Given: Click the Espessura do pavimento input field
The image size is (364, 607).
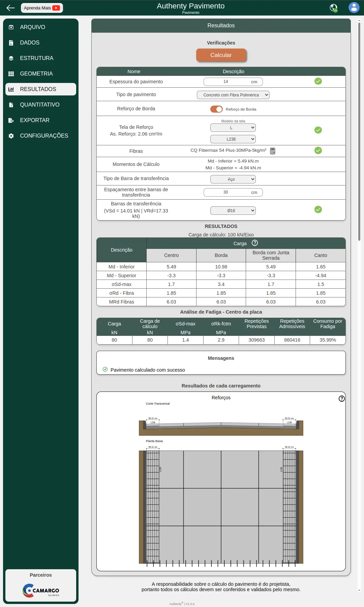Looking at the screenshot, I should click(233, 82).
